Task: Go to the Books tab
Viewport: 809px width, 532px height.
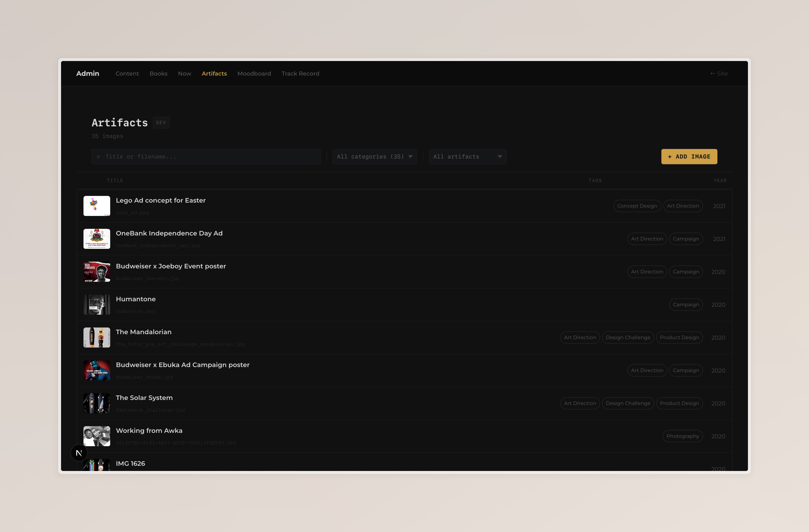Action: coord(158,73)
